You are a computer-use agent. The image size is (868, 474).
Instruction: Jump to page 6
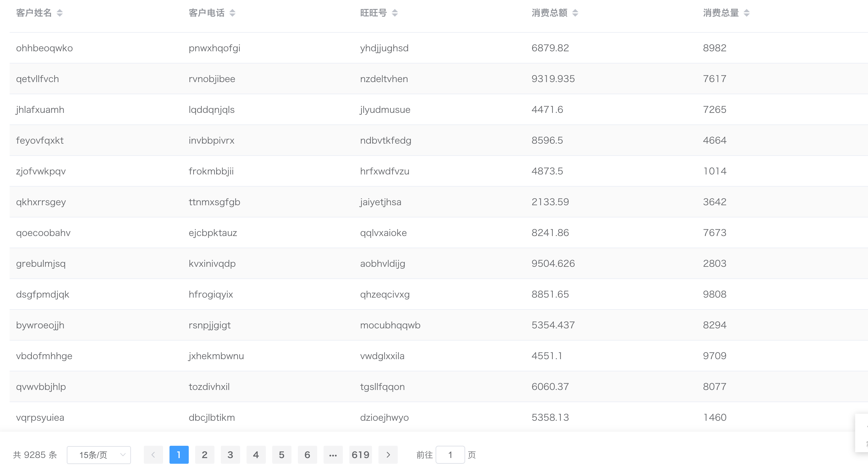pos(307,455)
